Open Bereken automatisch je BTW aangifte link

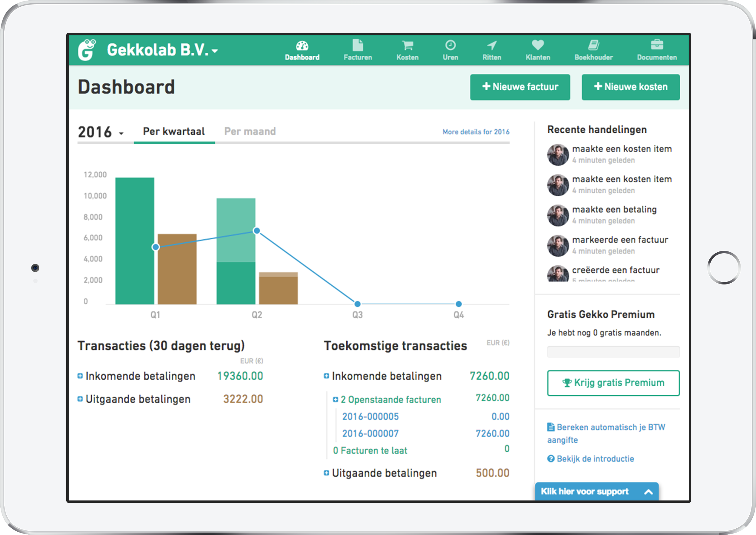(x=606, y=433)
